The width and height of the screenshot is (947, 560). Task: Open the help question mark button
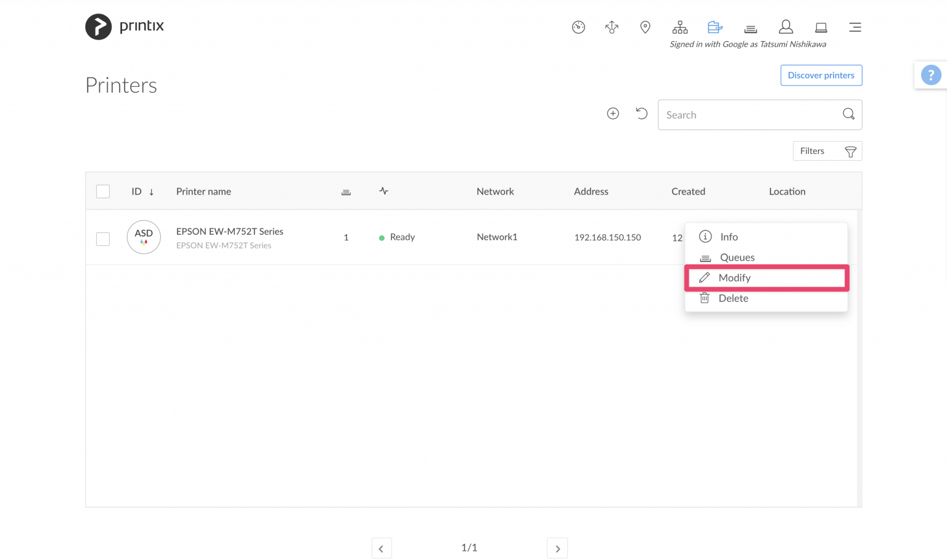click(931, 75)
